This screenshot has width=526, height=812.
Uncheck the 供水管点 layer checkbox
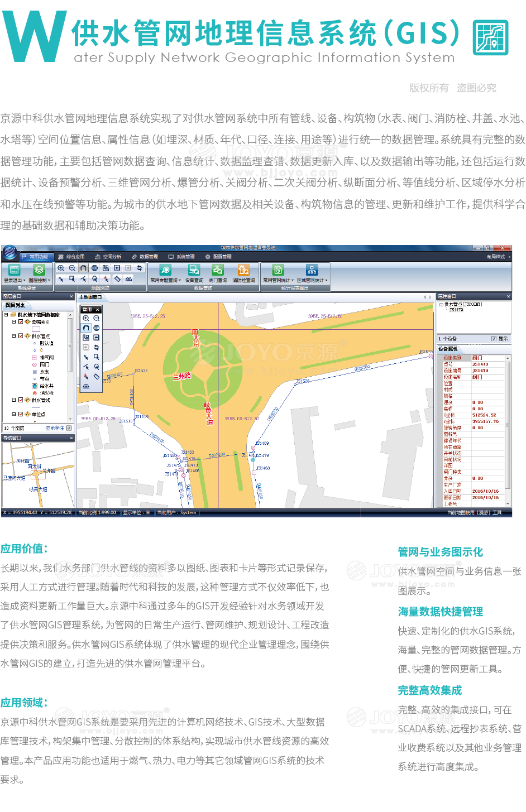(x=21, y=336)
